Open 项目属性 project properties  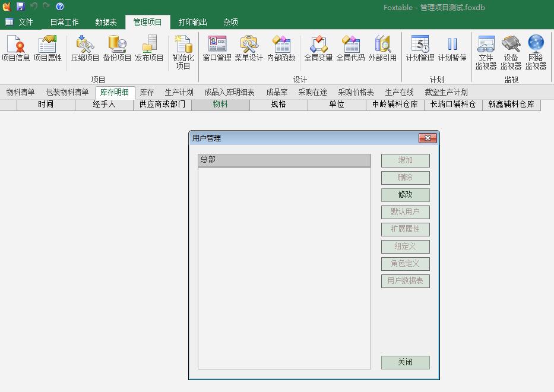(x=48, y=49)
